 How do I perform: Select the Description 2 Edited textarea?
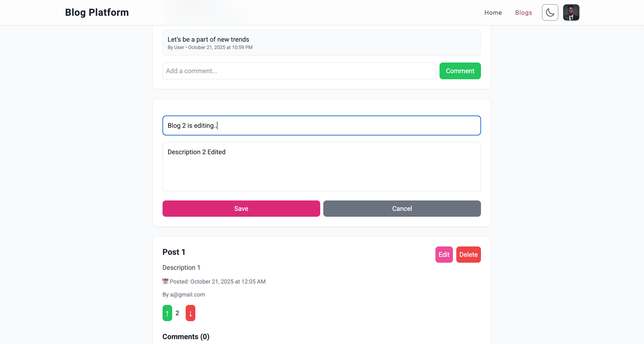321,167
